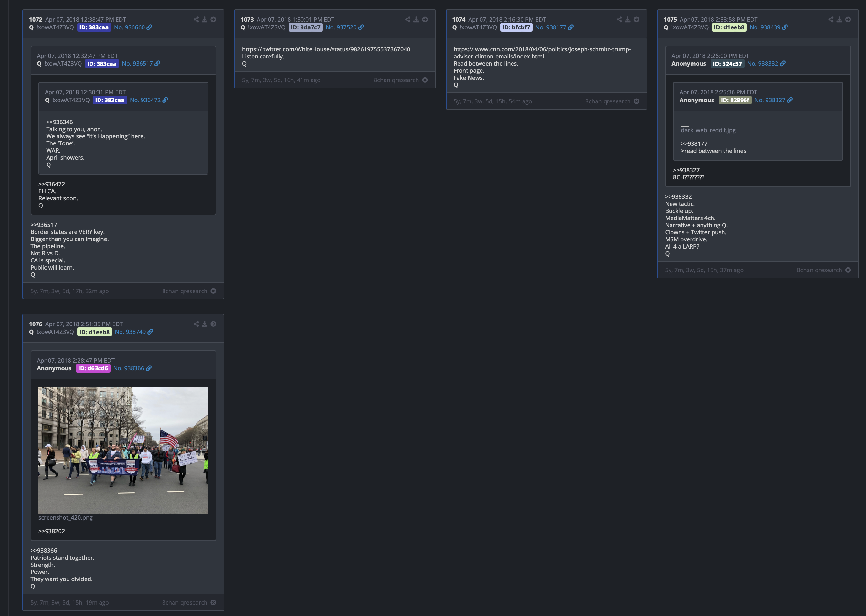866x616 pixels.
Task: Click post number 1076 in its header
Action: pos(36,324)
